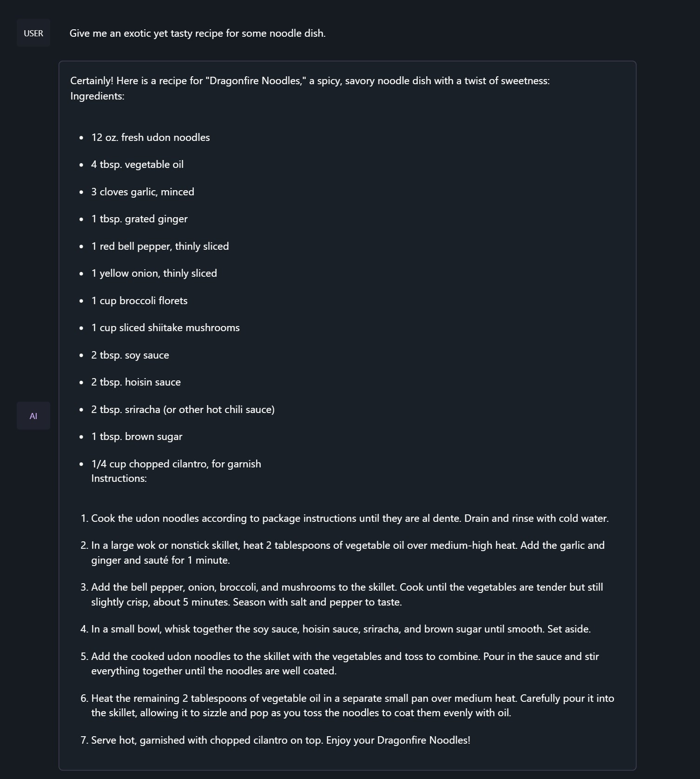Click the "Ingredients:" label
Image resolution: width=700 pixels, height=779 pixels.
97,96
